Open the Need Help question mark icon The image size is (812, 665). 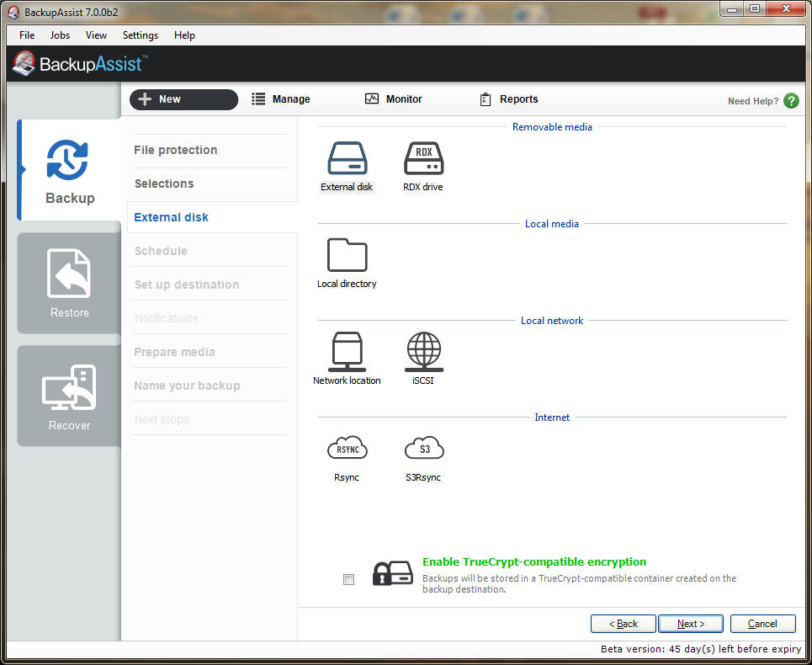click(x=791, y=101)
